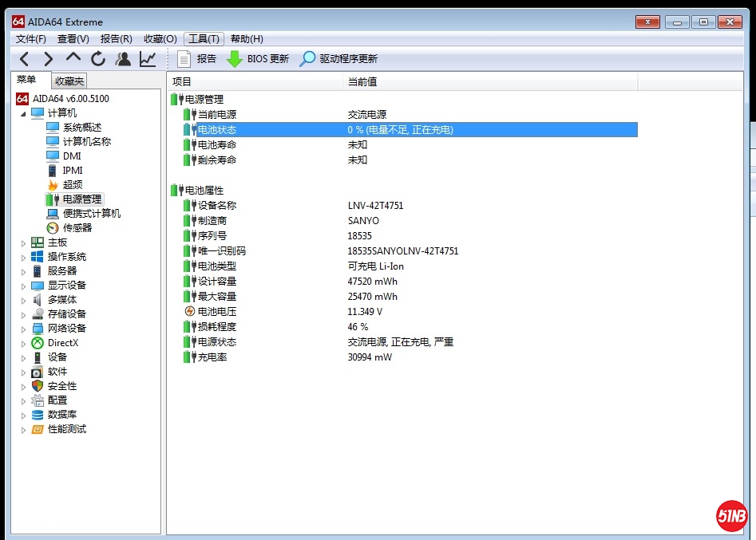Image resolution: width=756 pixels, height=540 pixels.
Task: Expand the 性能测试 tree node
Action: click(23, 429)
